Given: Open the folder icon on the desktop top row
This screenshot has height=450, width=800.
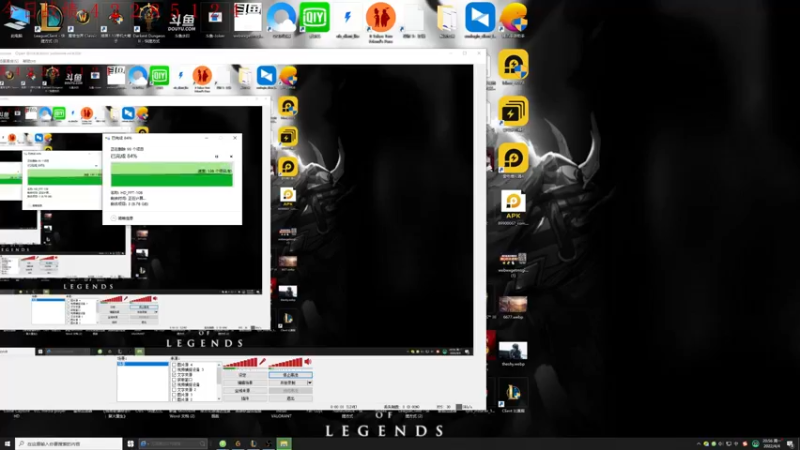Looking at the screenshot, I should 447,20.
